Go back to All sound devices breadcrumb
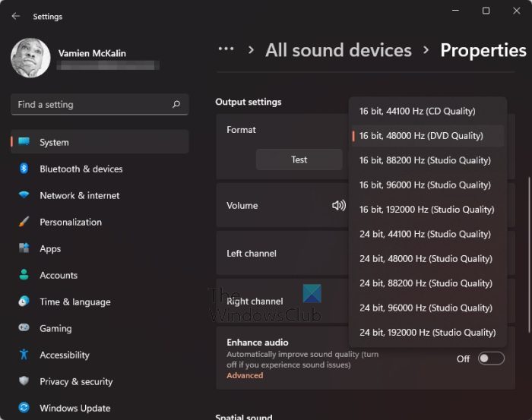 pos(338,50)
